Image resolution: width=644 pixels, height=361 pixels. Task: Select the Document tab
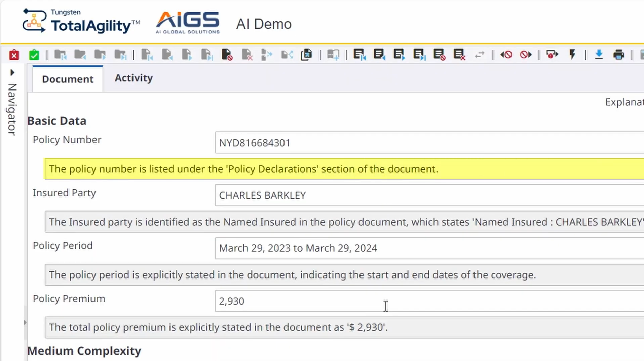[x=68, y=79]
